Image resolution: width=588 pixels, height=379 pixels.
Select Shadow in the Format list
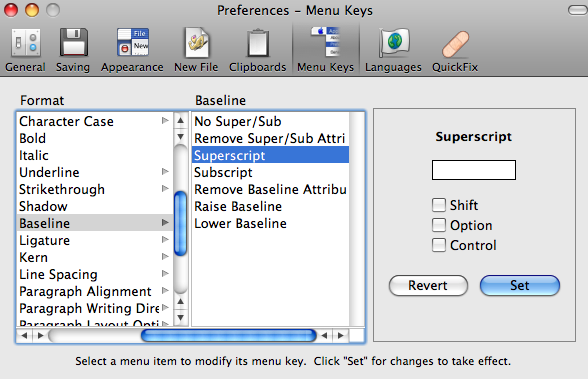95,206
